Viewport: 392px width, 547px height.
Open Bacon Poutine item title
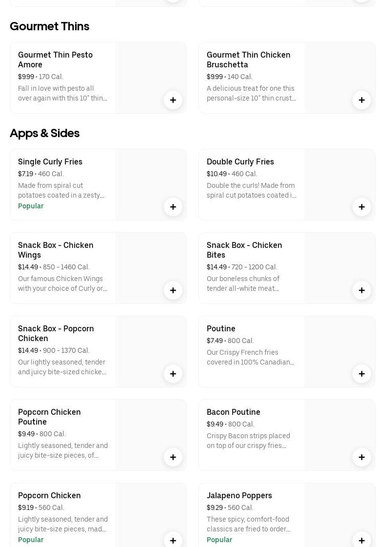pyautogui.click(x=234, y=412)
